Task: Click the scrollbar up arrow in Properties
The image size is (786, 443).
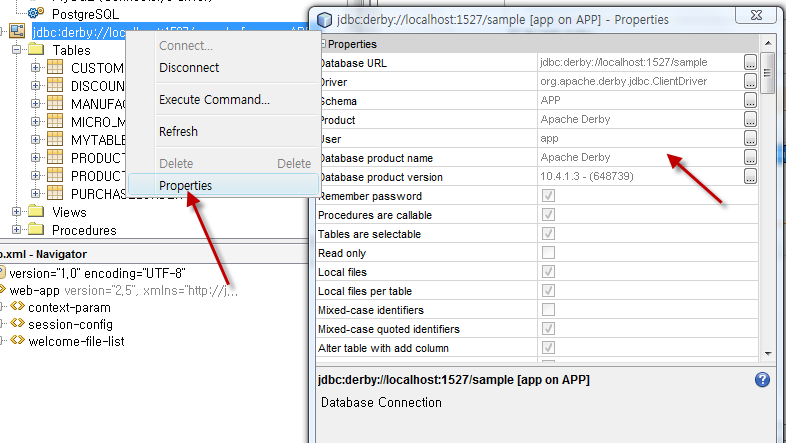Action: (x=767, y=44)
